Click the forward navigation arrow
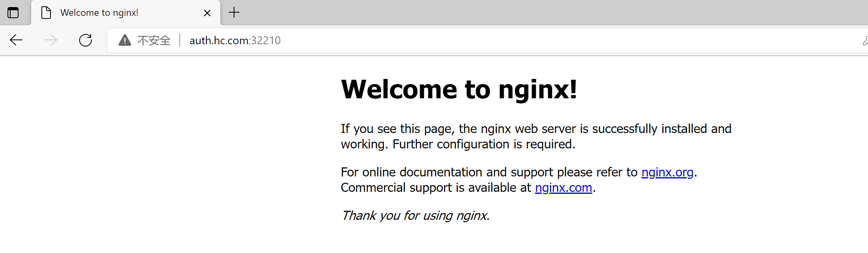Viewport: 868px width, 253px height. pyautogui.click(x=51, y=40)
